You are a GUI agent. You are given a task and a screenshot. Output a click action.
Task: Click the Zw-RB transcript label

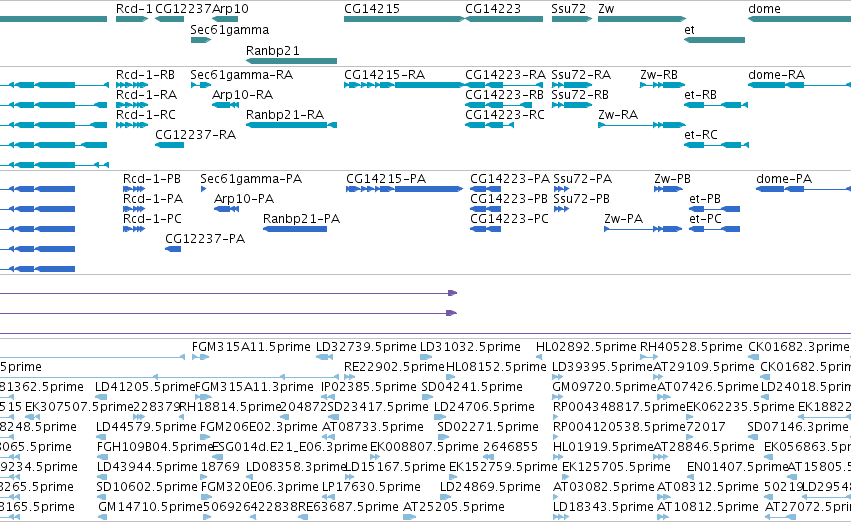click(x=659, y=75)
